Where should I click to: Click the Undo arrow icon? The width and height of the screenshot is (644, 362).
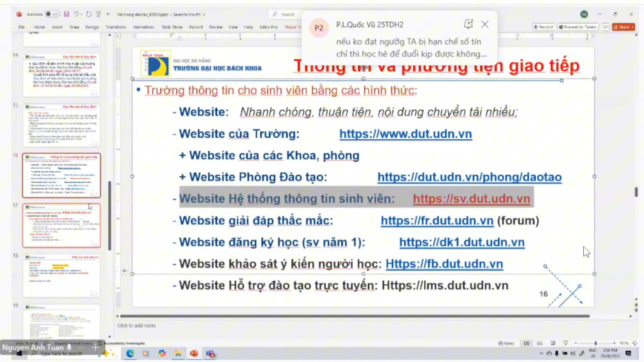click(x=76, y=14)
